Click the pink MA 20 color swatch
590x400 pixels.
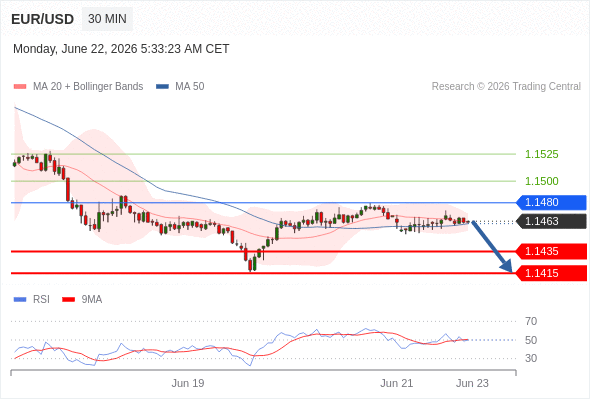20,87
